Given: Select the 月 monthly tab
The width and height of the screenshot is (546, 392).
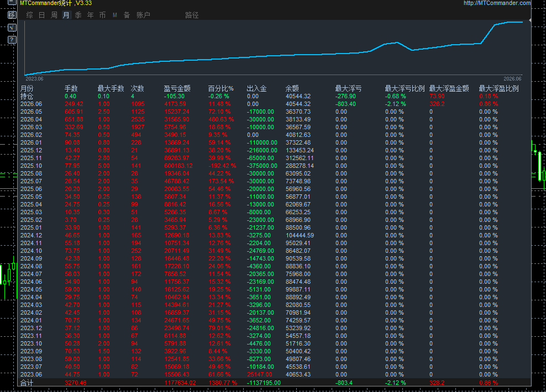Looking at the screenshot, I should [x=66, y=15].
